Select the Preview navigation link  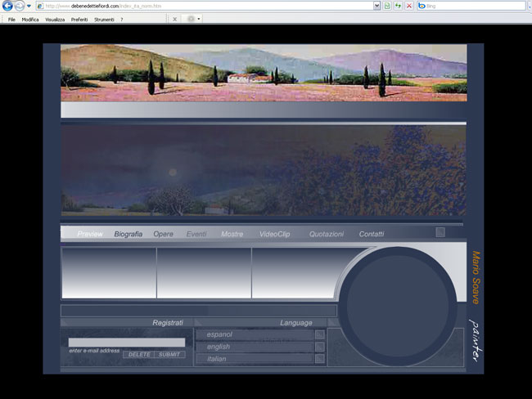pyautogui.click(x=90, y=234)
